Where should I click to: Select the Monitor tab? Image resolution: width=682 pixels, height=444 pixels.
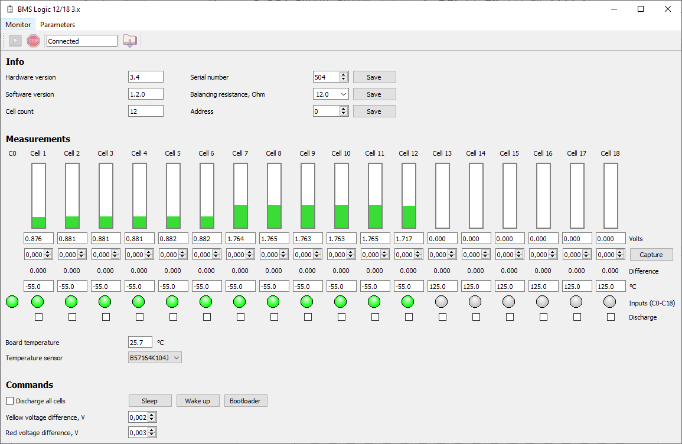18,24
